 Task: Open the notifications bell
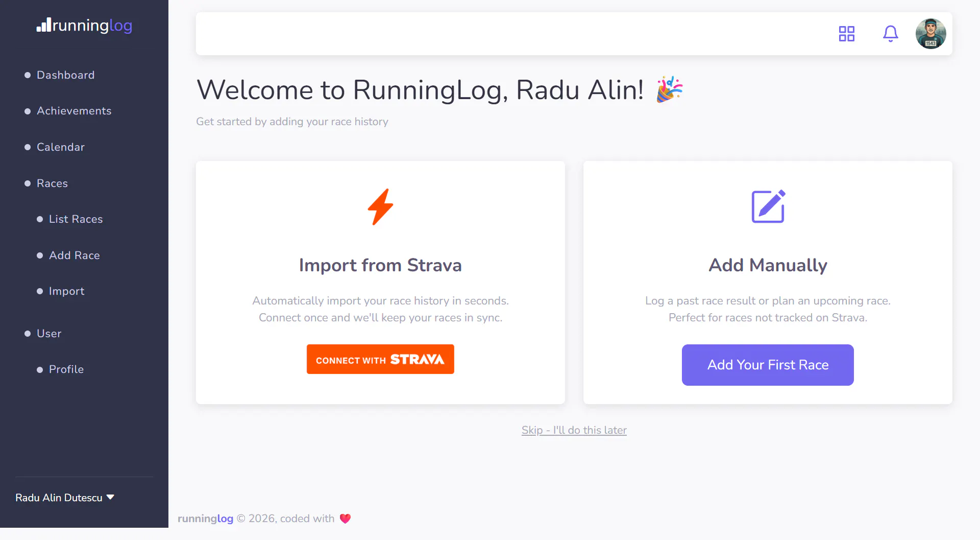tap(890, 34)
